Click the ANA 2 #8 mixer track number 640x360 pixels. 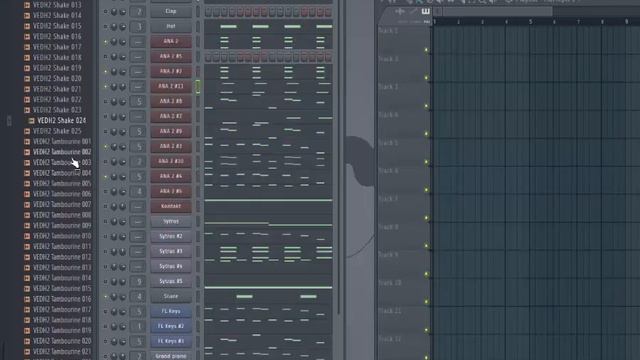[x=138, y=102]
